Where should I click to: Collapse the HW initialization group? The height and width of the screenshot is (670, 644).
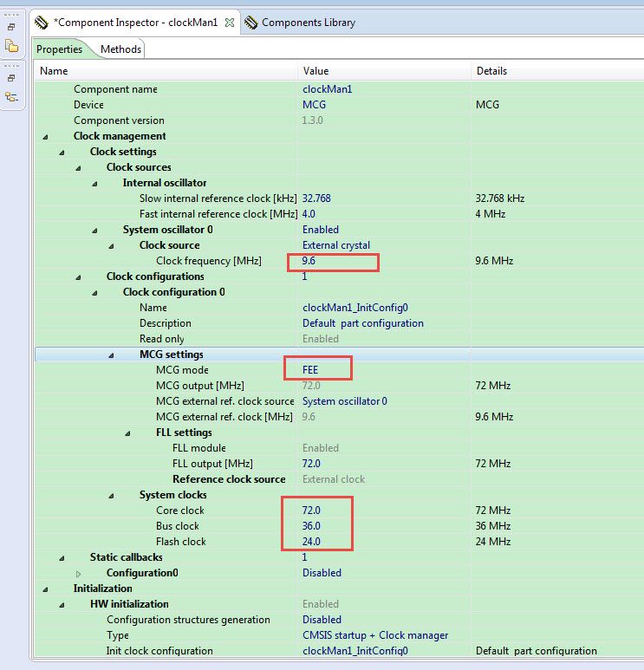pos(62,605)
